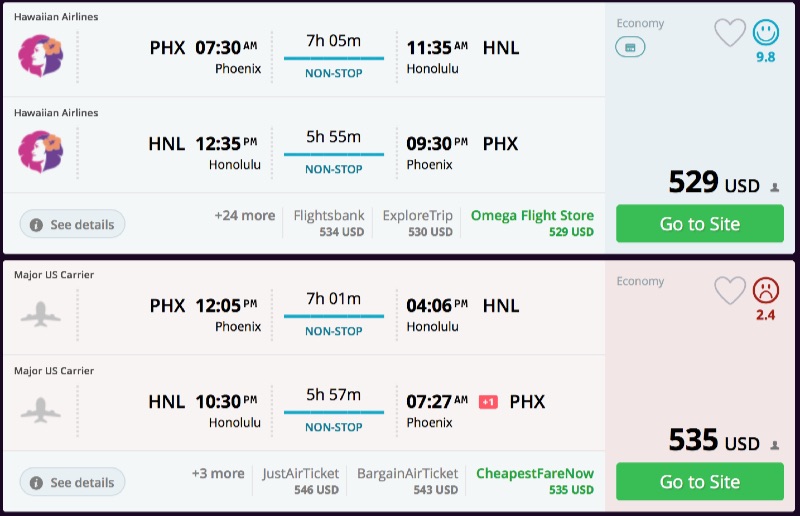Image resolution: width=800 pixels, height=516 pixels.
Task: Choose the ExploreTrip 530 USD offer
Action: (417, 223)
